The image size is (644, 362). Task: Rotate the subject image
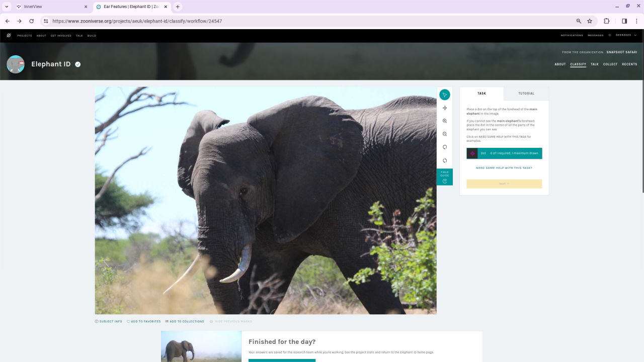[x=445, y=147]
